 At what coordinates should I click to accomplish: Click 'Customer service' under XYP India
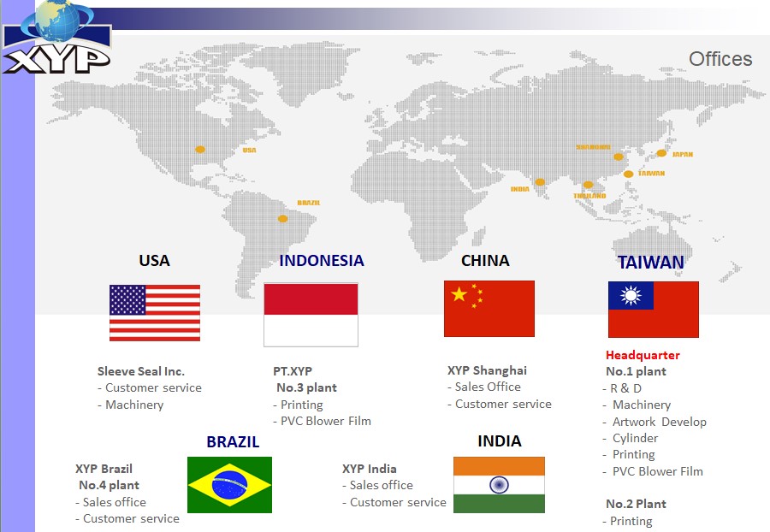pyautogui.click(x=398, y=503)
